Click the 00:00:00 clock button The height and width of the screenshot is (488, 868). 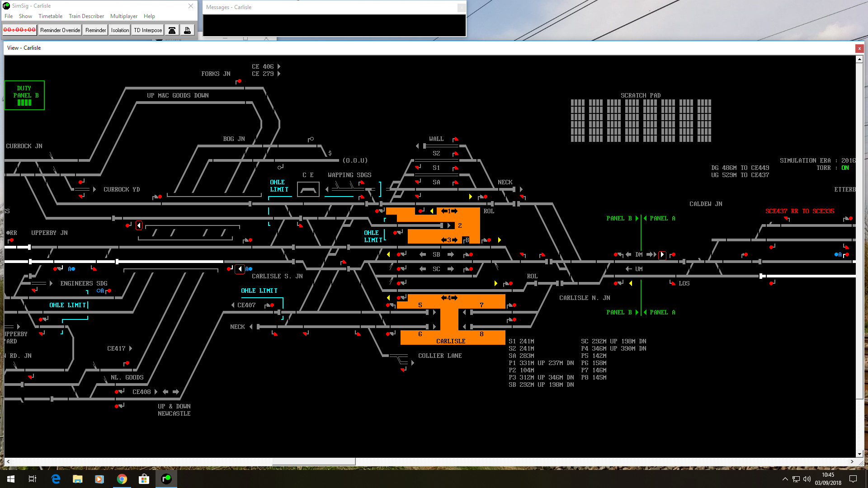click(x=19, y=30)
